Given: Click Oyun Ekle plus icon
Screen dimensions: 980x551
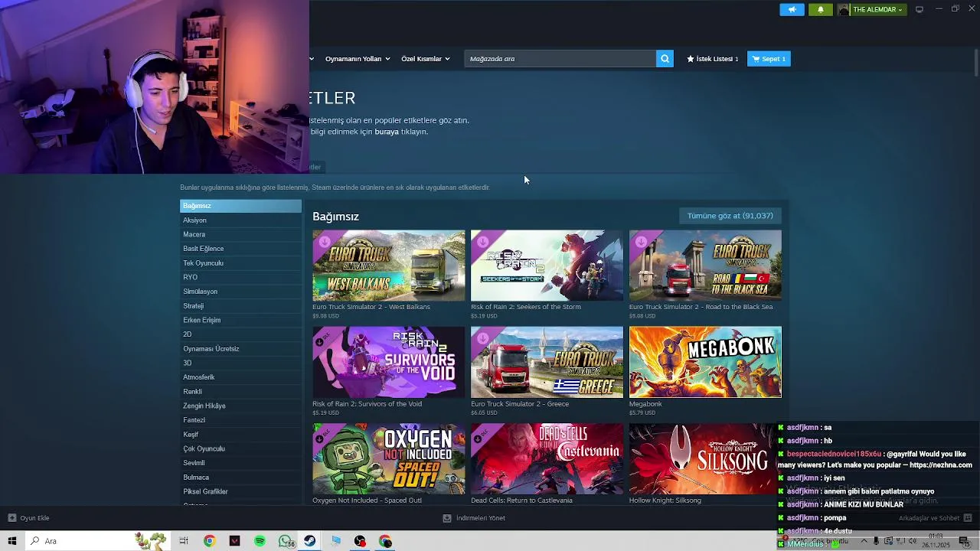Looking at the screenshot, I should [x=11, y=518].
